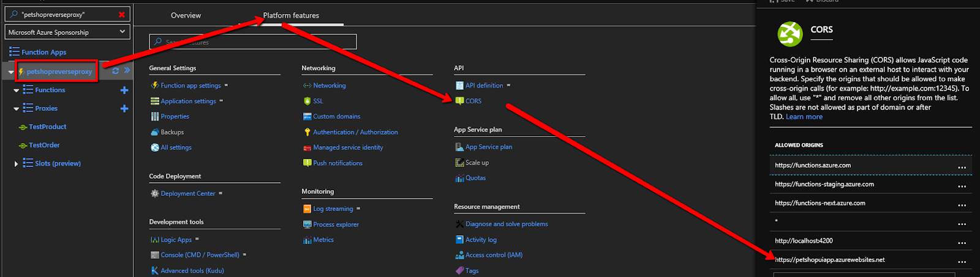Open the Push notifications icon
This screenshot has width=980, height=277.
click(307, 163)
